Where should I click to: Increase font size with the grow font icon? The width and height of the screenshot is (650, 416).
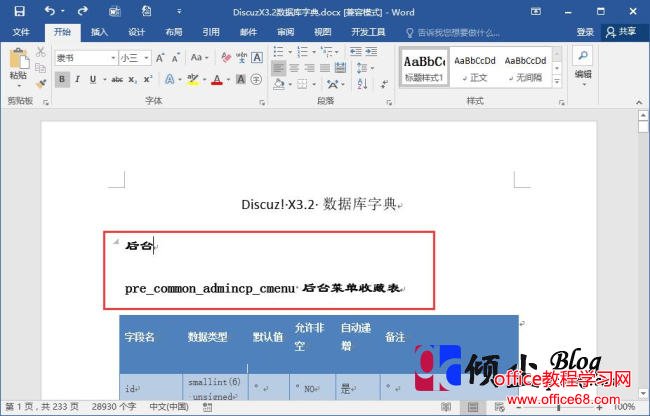(160, 58)
